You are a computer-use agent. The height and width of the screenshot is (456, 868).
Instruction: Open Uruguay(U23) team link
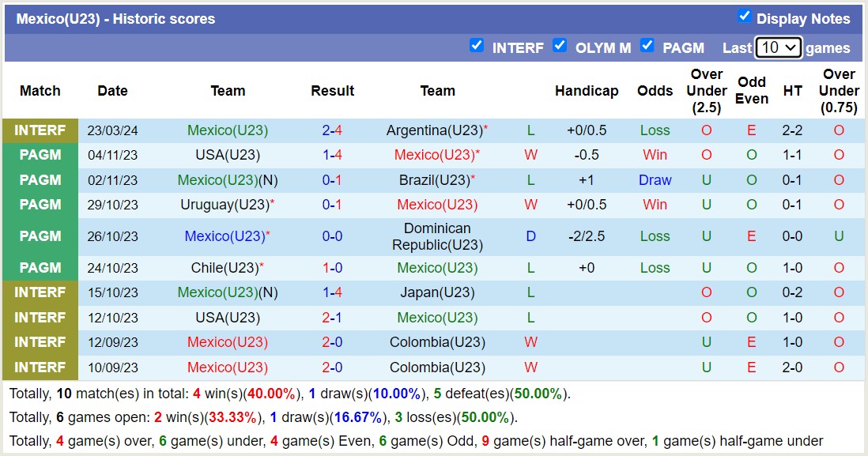click(x=224, y=205)
